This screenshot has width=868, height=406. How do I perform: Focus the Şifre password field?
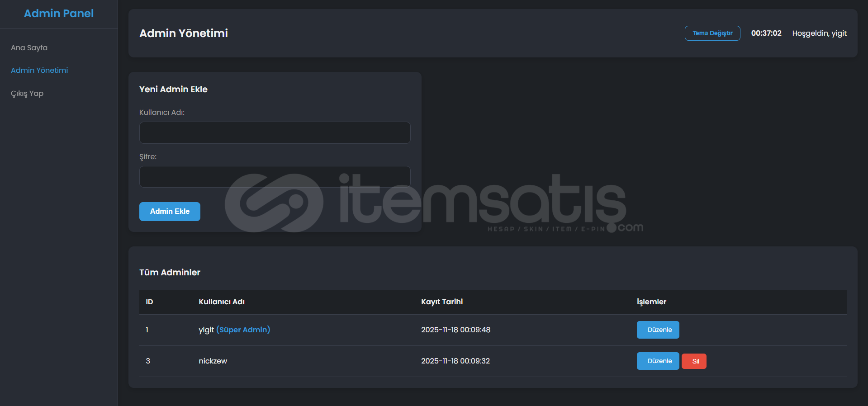click(x=275, y=177)
